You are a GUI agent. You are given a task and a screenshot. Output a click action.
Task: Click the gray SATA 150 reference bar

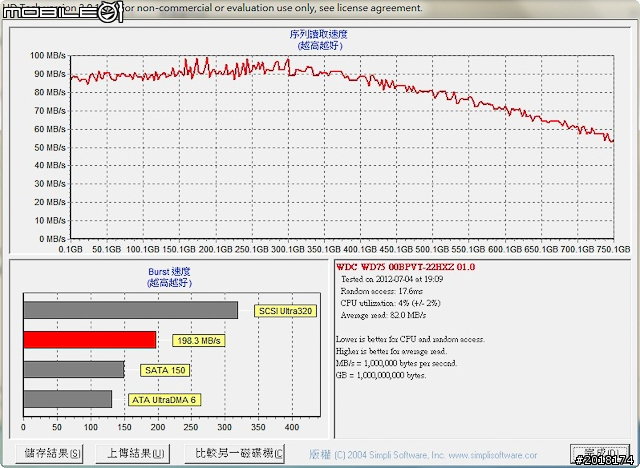73,370
